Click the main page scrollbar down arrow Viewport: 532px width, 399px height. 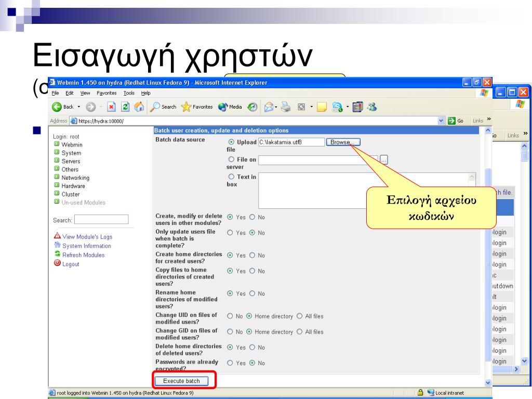click(488, 382)
